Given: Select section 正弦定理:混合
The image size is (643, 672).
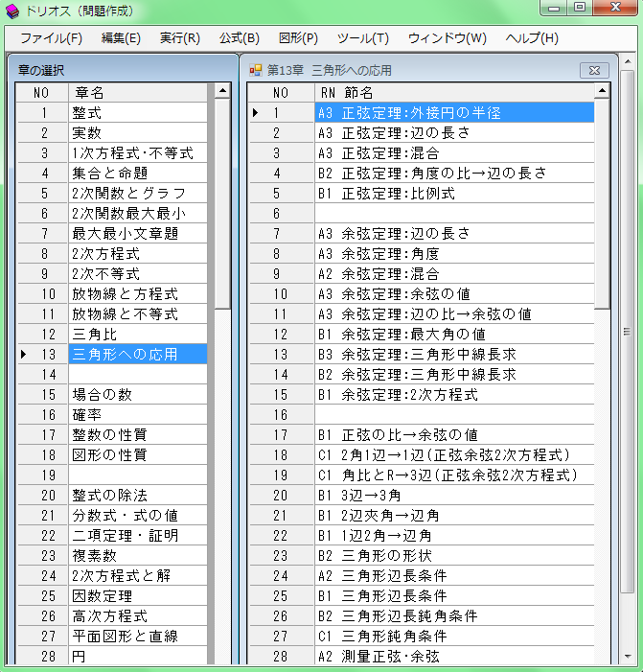Looking at the screenshot, I should [x=454, y=153].
